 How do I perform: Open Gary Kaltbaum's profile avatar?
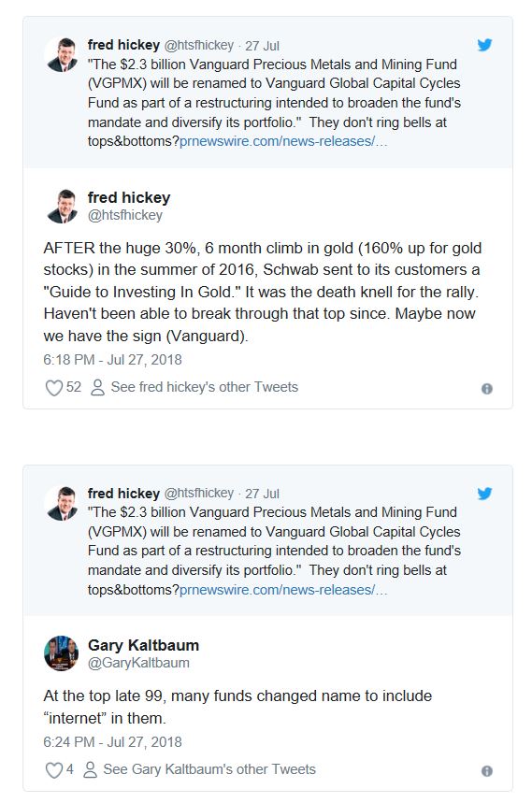tap(62, 653)
